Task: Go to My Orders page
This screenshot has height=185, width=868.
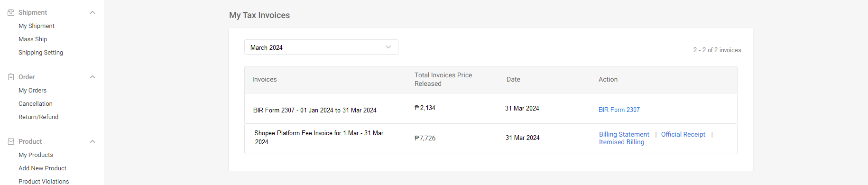Action: (33, 91)
